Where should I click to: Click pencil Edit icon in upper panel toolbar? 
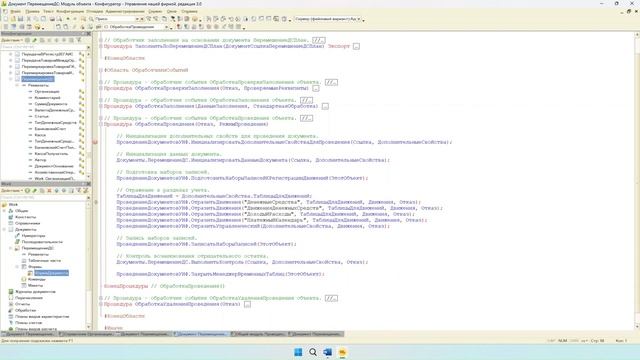click(x=35, y=40)
